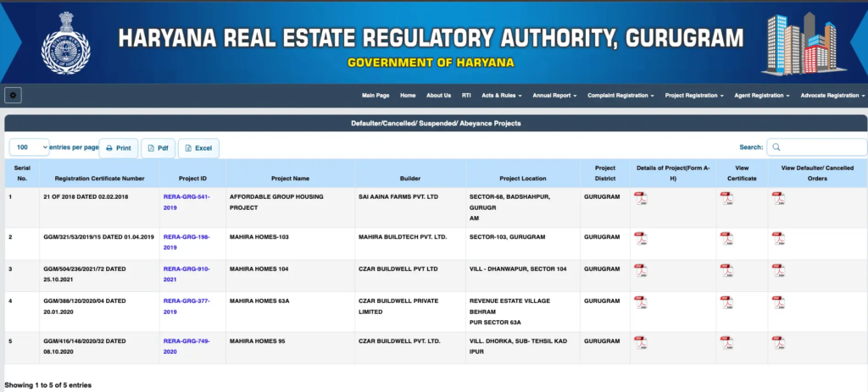
Task: Click the Print button
Action: pyautogui.click(x=119, y=148)
